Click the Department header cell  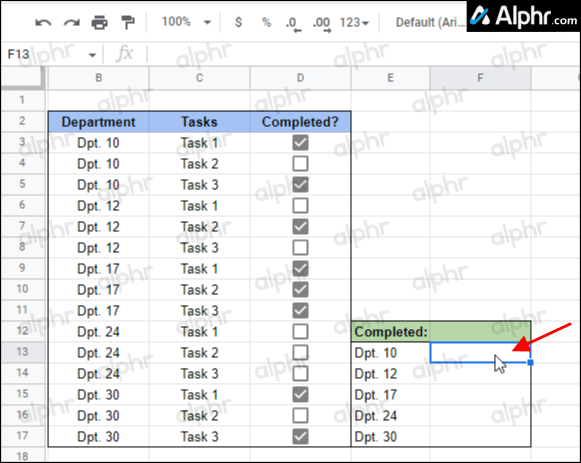tap(99, 121)
